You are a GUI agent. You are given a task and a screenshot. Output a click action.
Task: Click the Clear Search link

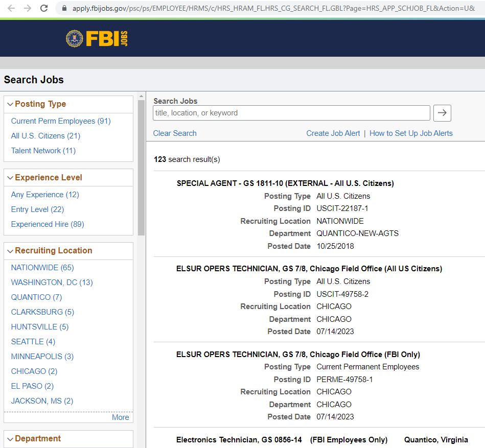click(x=175, y=133)
